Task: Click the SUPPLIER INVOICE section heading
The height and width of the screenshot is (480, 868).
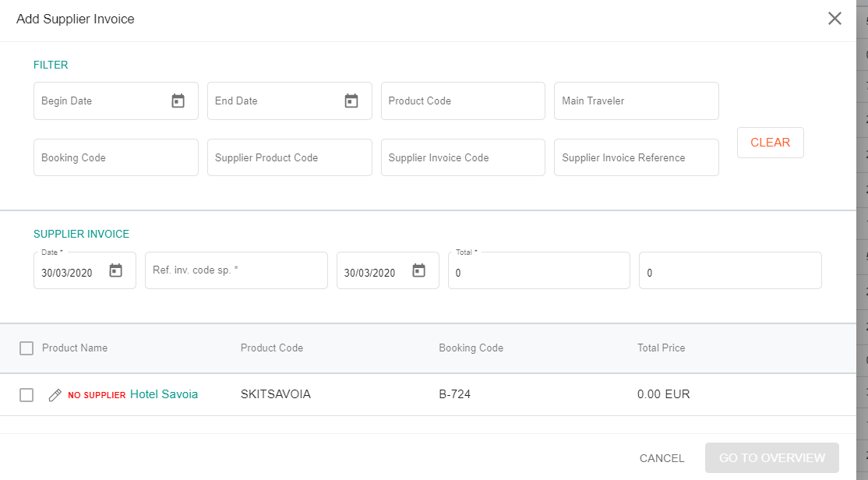Action: pos(81,235)
